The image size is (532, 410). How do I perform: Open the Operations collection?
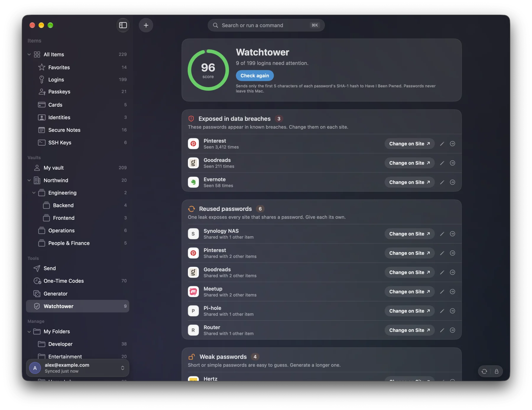coord(78,230)
